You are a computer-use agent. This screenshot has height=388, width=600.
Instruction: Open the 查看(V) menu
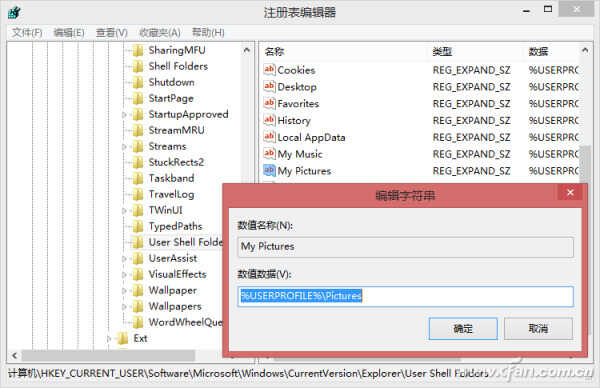[111, 33]
